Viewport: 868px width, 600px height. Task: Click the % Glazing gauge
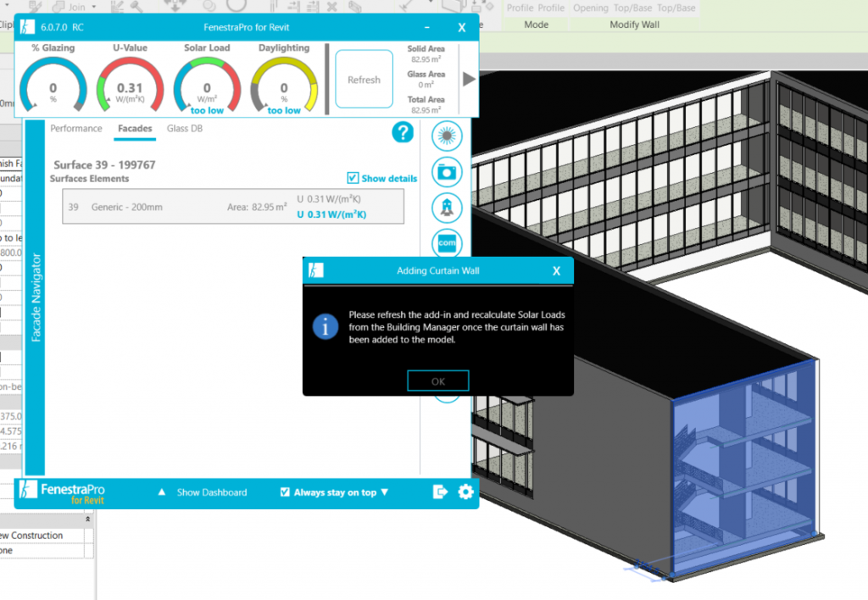(x=53, y=84)
